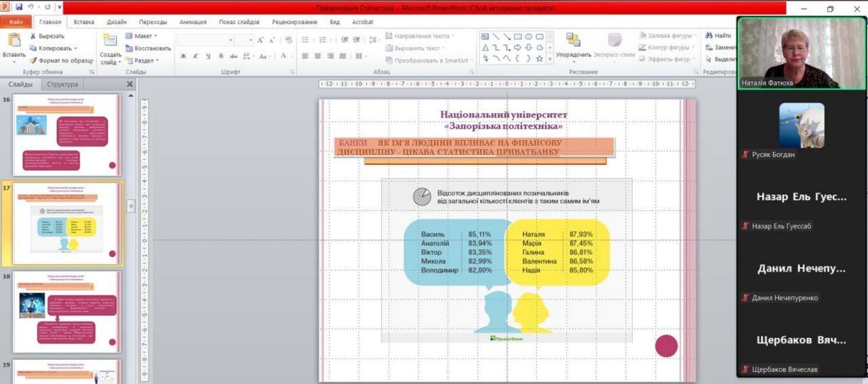868x384 pixels.
Task: Open the font name combo box
Action: [205, 40]
